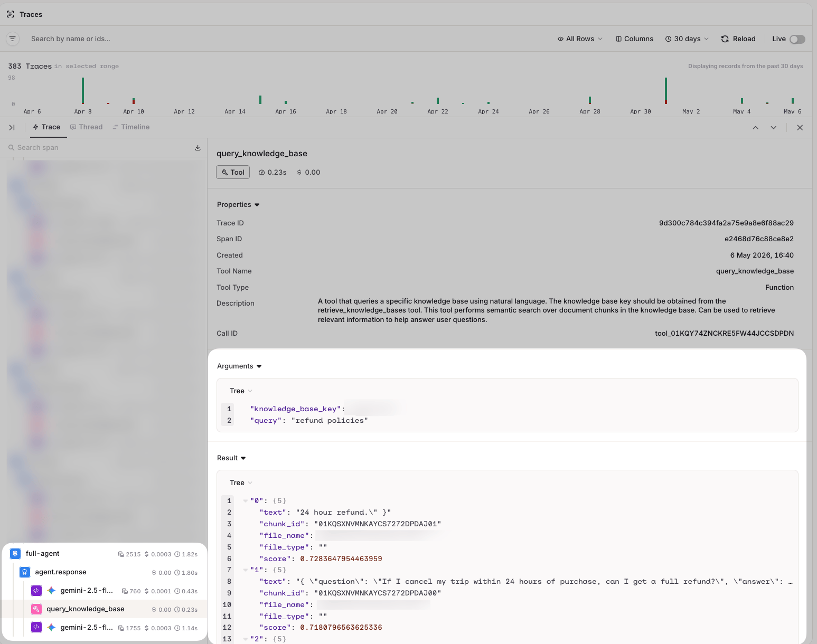Click the query_knowledge_base heading title
The height and width of the screenshot is (644, 817).
tap(262, 154)
